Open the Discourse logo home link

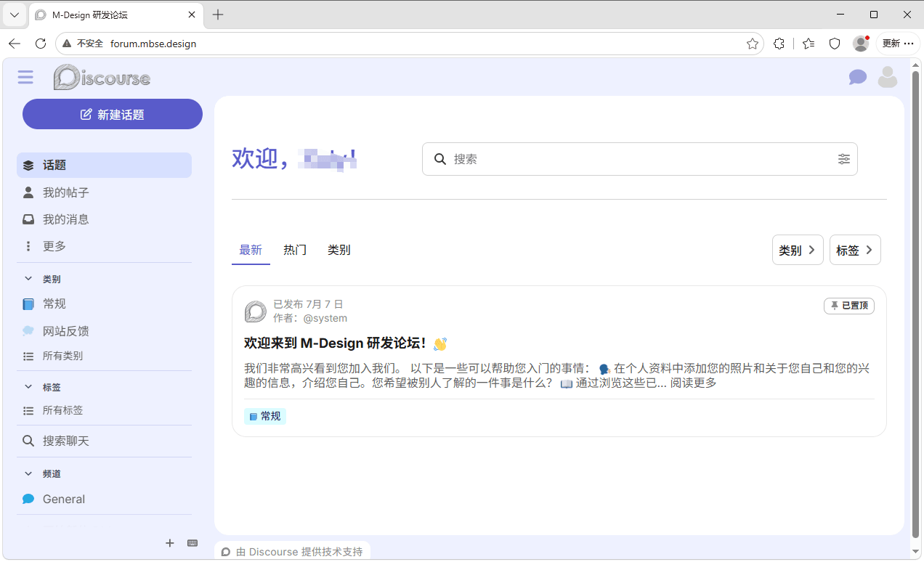102,77
